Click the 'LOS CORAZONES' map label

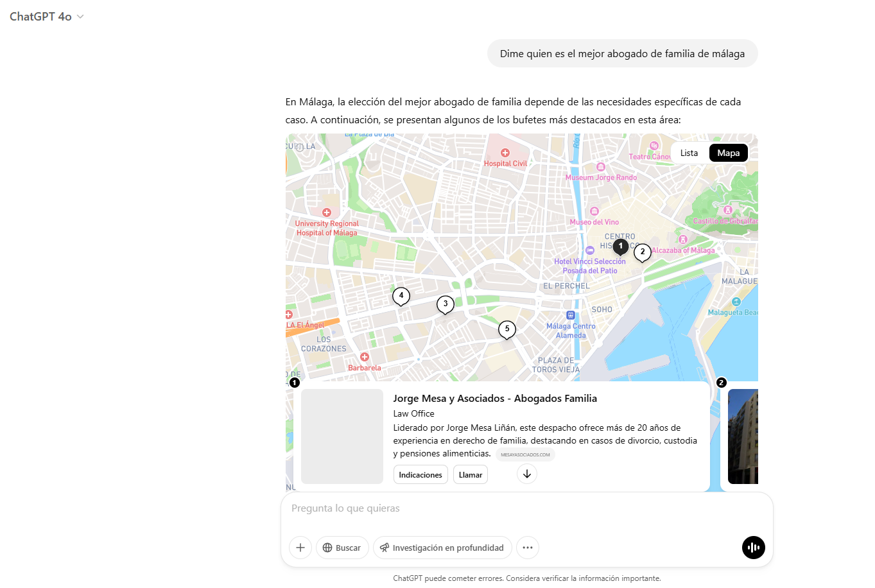(324, 344)
